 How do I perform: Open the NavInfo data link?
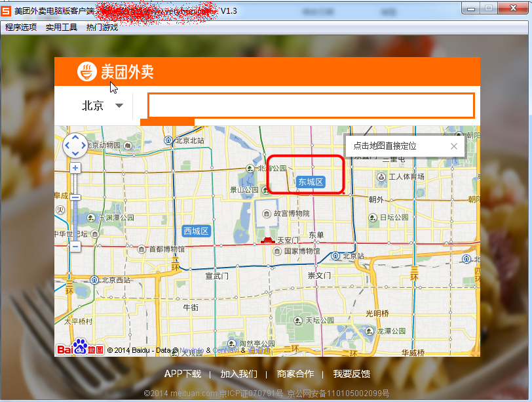pyautogui.click(x=192, y=350)
